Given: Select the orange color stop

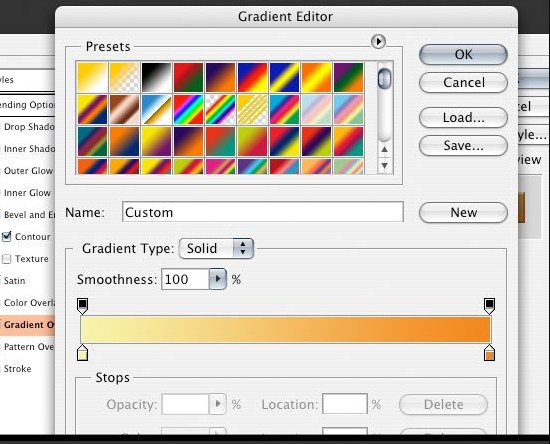Looking at the screenshot, I should tap(489, 353).
